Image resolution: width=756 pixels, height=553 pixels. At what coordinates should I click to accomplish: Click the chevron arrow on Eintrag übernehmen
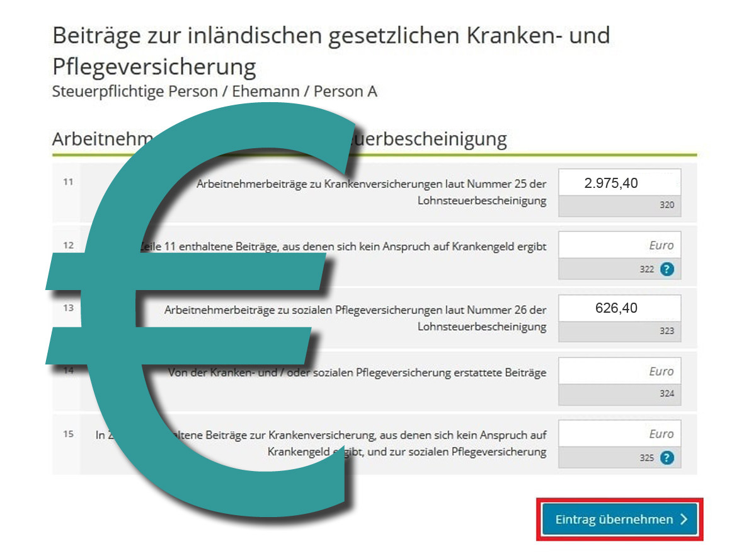(682, 519)
